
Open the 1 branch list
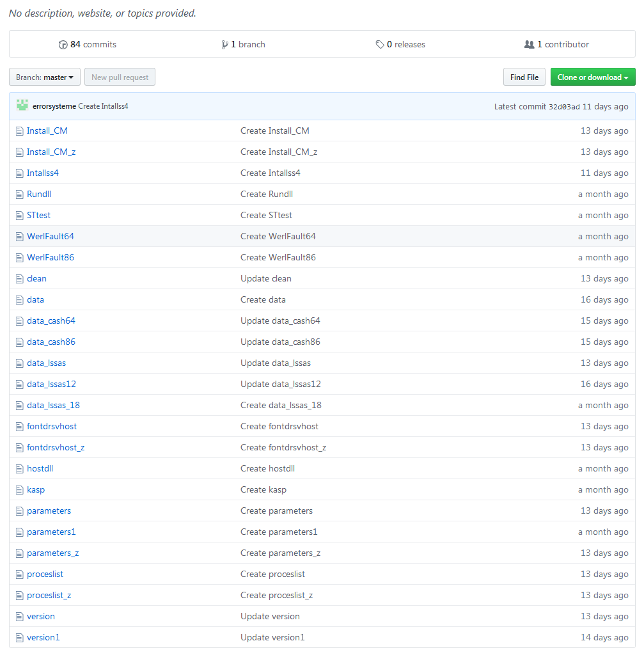(244, 45)
